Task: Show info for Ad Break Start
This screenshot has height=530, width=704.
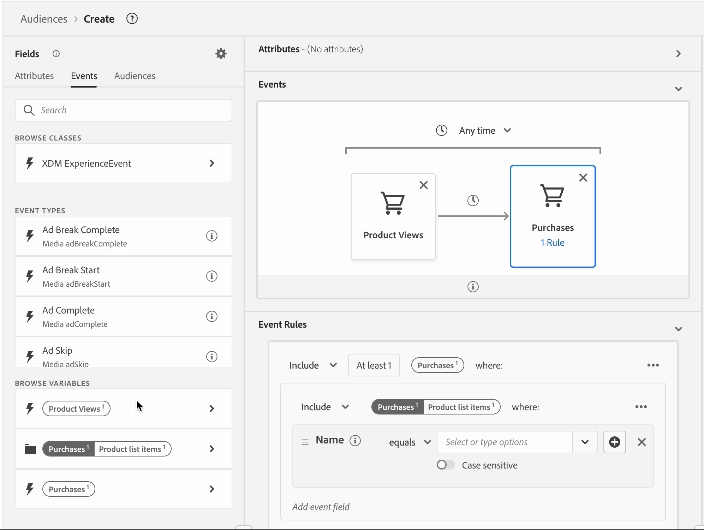Action: 211,276
